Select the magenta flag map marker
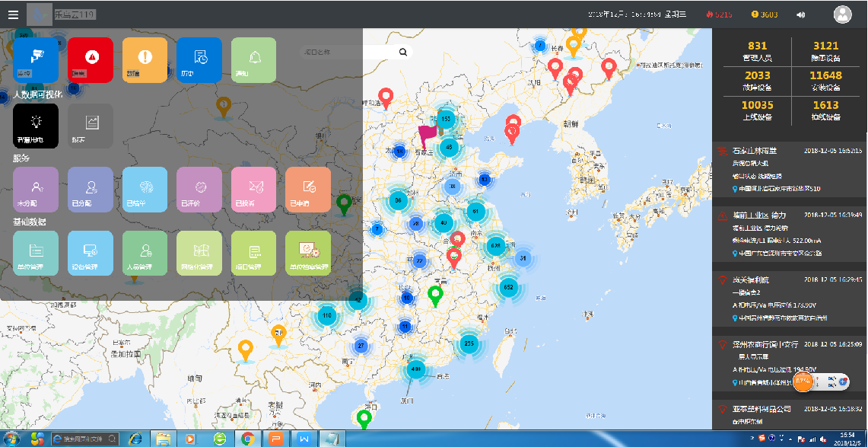This screenshot has height=447, width=868. pos(428,137)
